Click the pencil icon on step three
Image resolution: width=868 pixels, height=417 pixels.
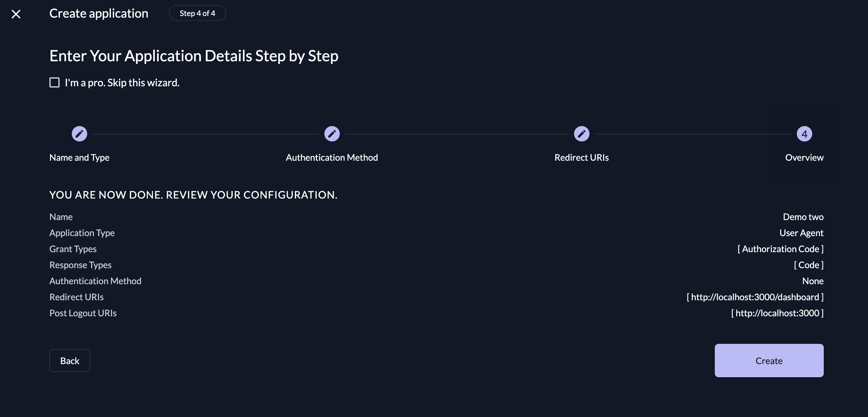(x=581, y=133)
